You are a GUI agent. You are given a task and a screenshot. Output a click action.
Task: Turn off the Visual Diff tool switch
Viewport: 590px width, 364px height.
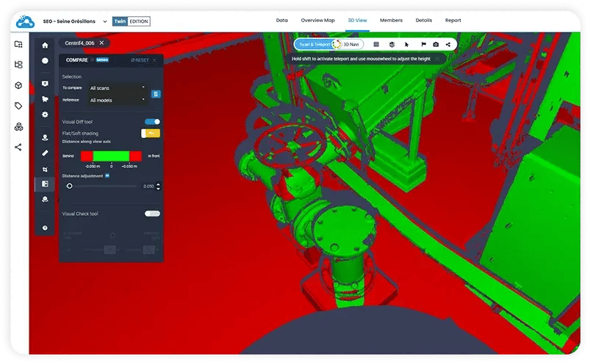click(152, 122)
